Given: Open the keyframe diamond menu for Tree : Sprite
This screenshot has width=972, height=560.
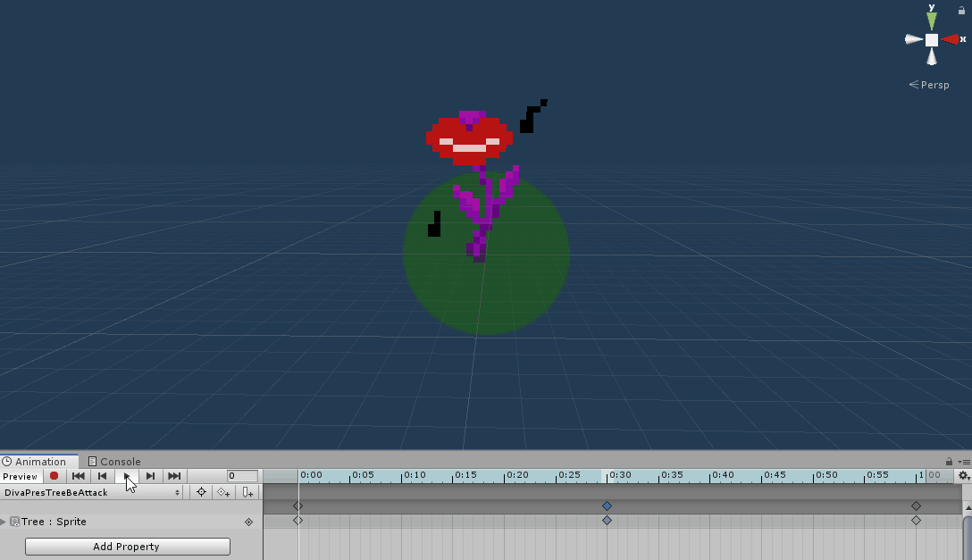Looking at the screenshot, I should [248, 522].
